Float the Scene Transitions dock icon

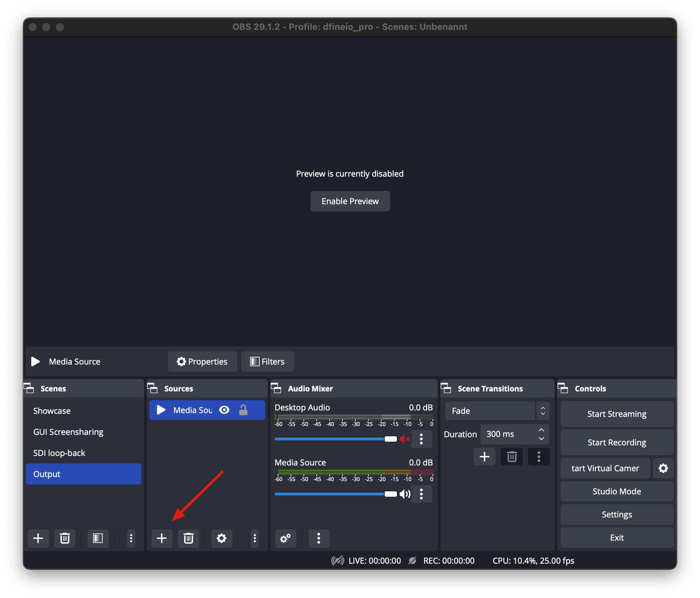[x=446, y=388]
